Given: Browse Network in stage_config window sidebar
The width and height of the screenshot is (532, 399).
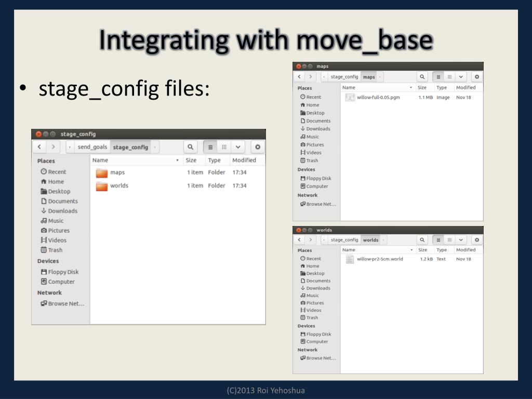Looking at the screenshot, I should tap(62, 303).
